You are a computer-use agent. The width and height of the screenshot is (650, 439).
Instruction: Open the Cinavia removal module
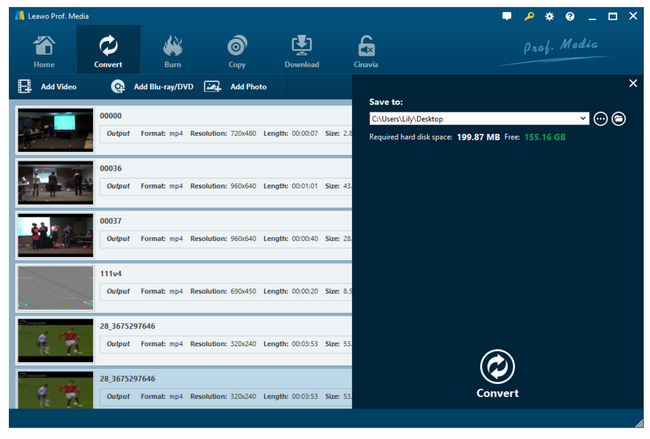[366, 52]
